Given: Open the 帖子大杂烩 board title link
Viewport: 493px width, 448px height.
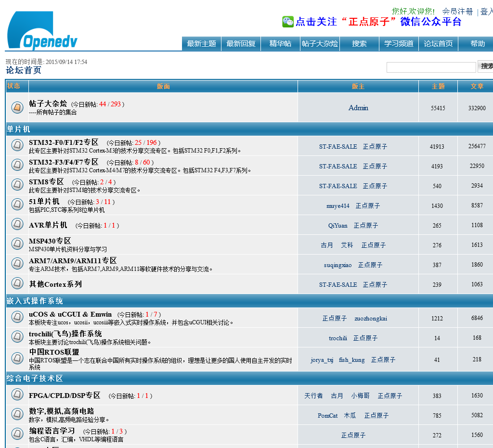Looking at the screenshot, I should [x=48, y=103].
